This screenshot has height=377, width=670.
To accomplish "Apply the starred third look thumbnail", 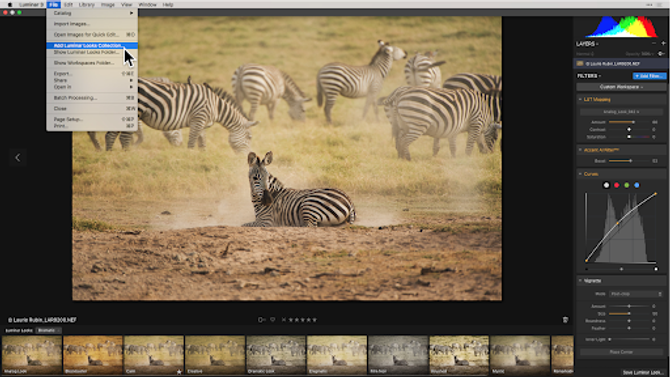I will [154, 355].
